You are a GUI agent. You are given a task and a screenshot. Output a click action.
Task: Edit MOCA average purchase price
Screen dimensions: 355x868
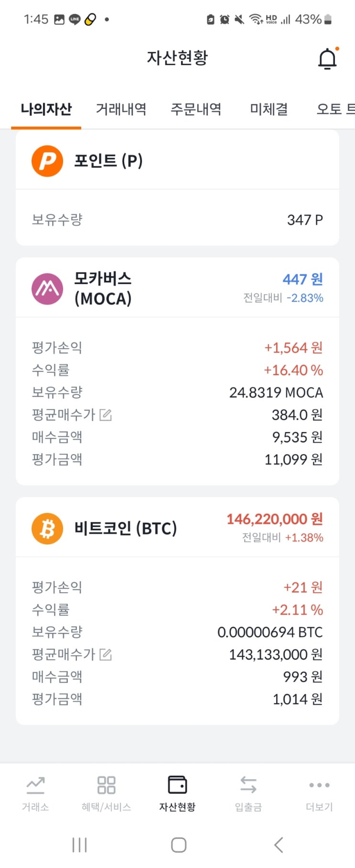[x=106, y=415]
